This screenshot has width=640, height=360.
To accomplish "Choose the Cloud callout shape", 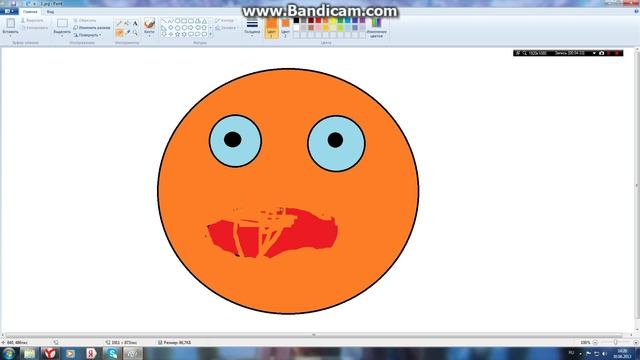I will click(x=205, y=35).
